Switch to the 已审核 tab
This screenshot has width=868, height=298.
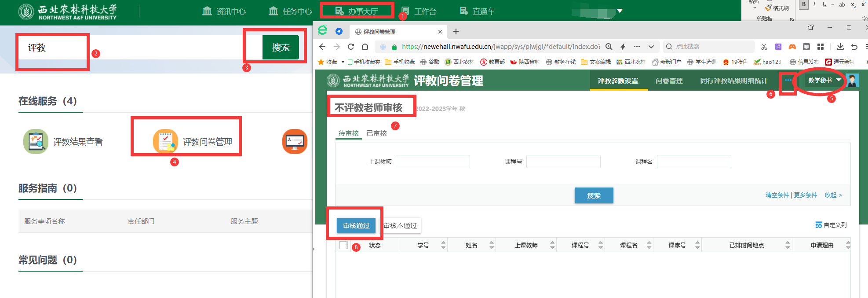coord(376,133)
